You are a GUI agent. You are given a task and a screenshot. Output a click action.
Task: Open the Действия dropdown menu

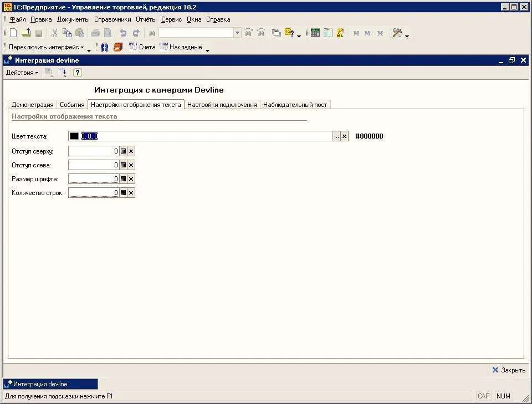point(22,73)
